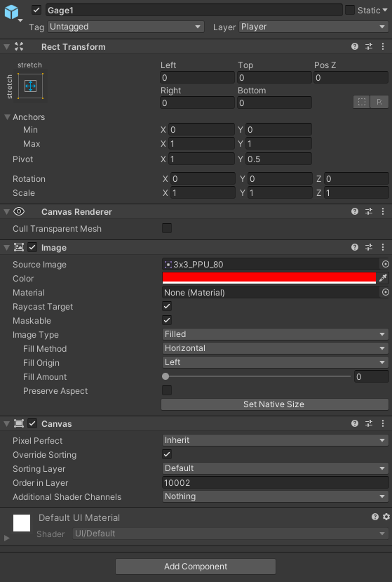392x582 pixels.
Task: Click the Order in Layer field
Action: [275, 482]
